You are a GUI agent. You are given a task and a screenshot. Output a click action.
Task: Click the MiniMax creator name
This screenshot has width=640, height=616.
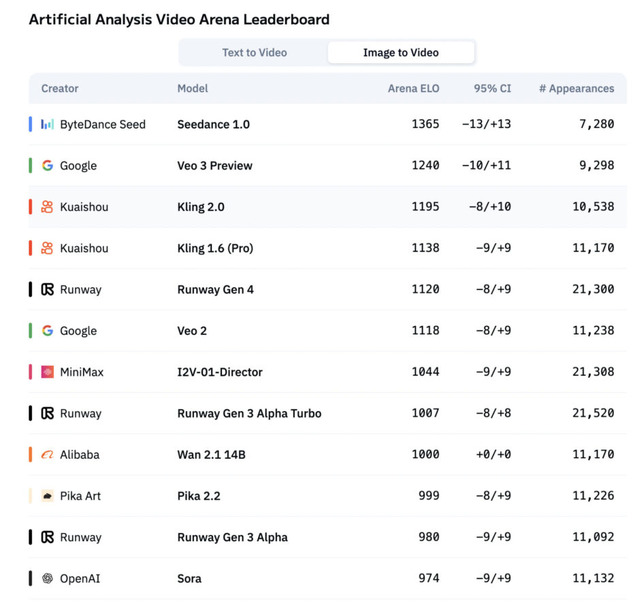82,372
